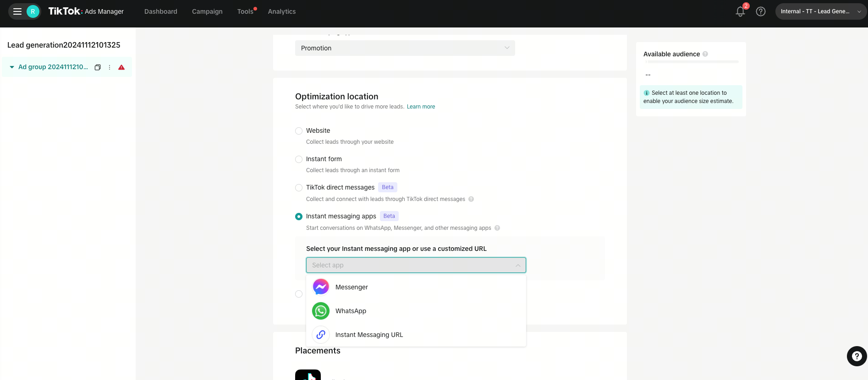
Task: Show tooltip next to Available audience
Action: (x=705, y=54)
